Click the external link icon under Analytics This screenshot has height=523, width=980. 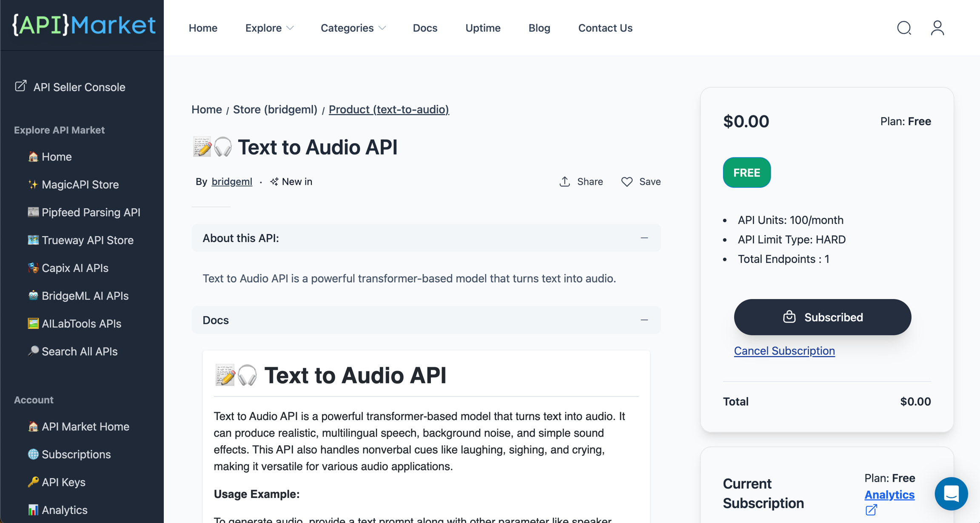(871, 510)
